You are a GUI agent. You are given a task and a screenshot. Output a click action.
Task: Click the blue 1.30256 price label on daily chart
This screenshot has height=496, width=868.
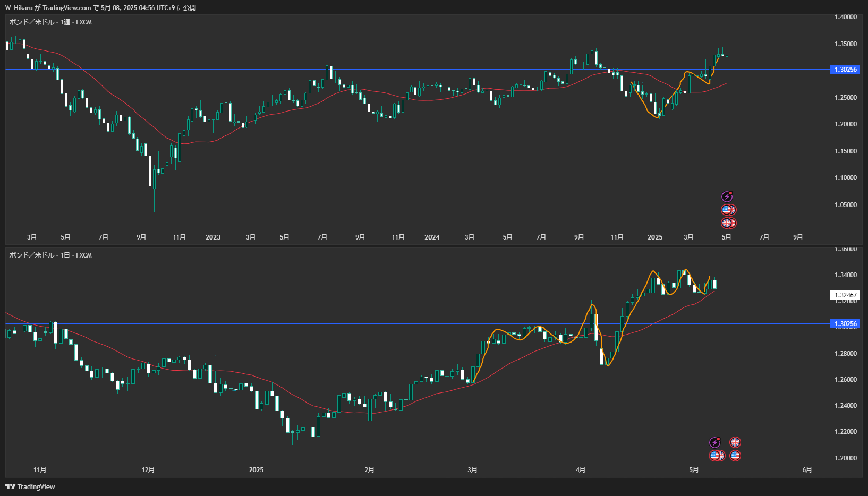tap(845, 324)
